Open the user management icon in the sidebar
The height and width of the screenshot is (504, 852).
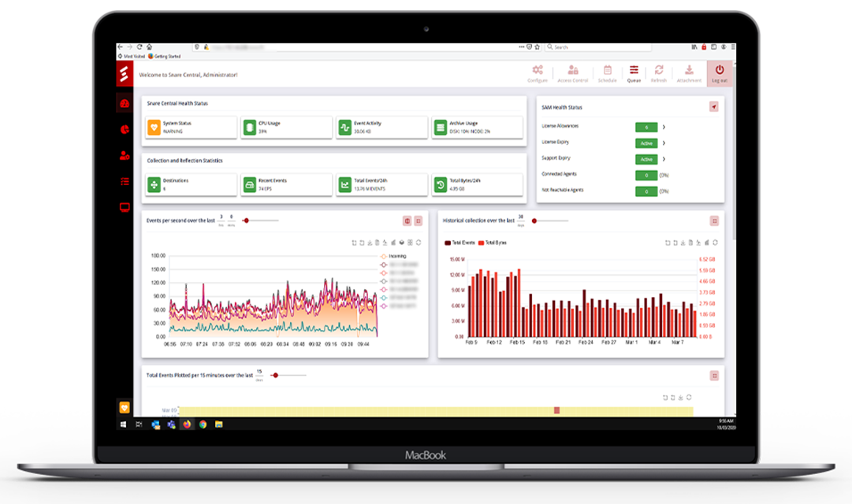(125, 155)
